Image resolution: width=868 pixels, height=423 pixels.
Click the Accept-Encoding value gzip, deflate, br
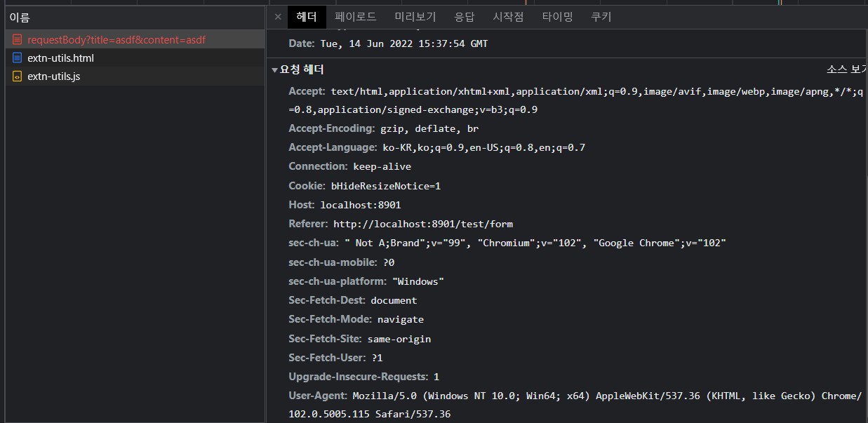click(x=429, y=128)
